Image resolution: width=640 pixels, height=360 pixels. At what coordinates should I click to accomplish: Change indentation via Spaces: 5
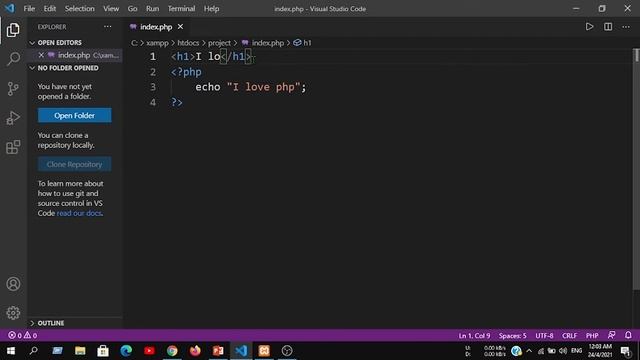click(x=513, y=336)
